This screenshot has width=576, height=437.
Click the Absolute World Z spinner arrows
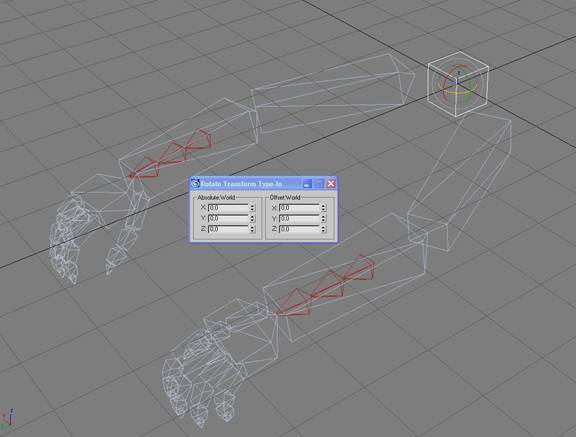coord(252,229)
